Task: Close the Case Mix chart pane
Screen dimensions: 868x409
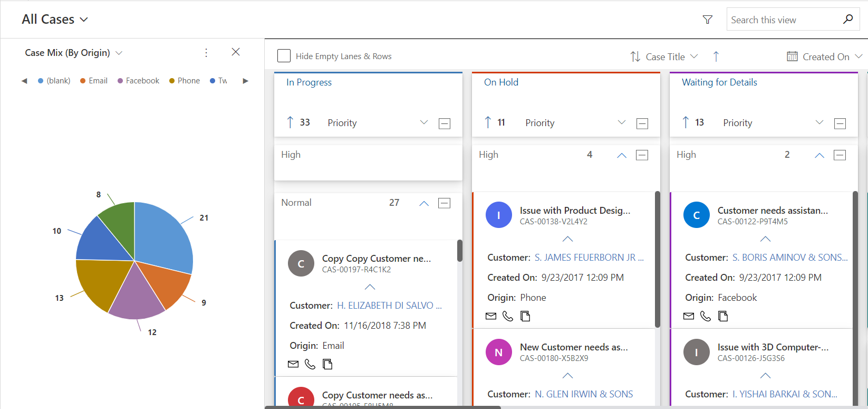Action: point(236,52)
